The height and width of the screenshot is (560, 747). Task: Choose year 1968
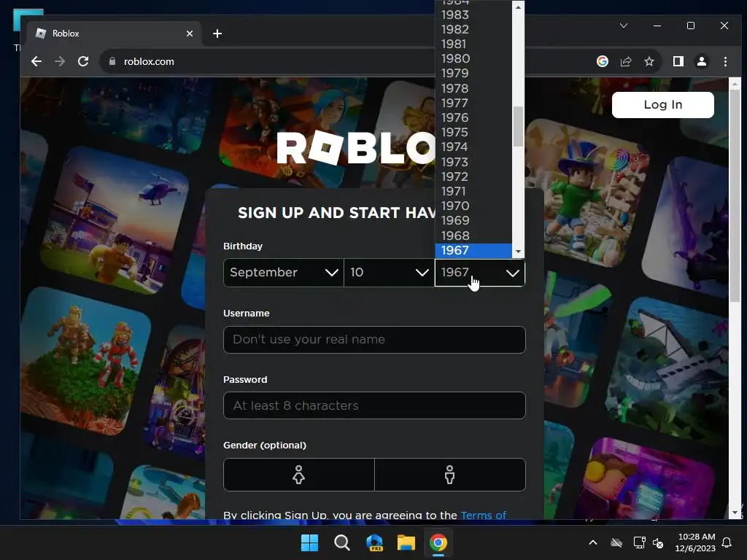(x=473, y=236)
